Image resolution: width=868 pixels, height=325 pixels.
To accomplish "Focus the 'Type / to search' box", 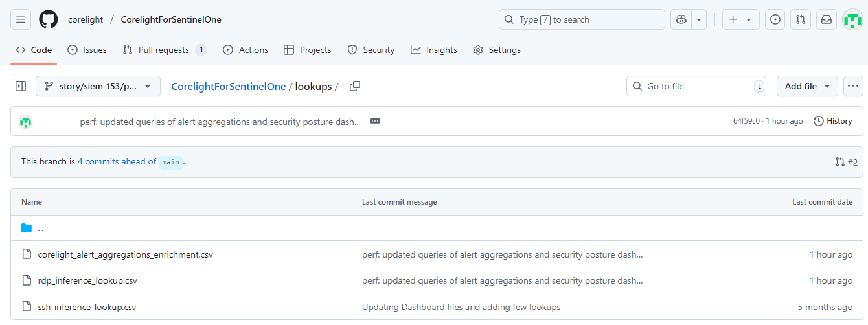I will pos(582,19).
